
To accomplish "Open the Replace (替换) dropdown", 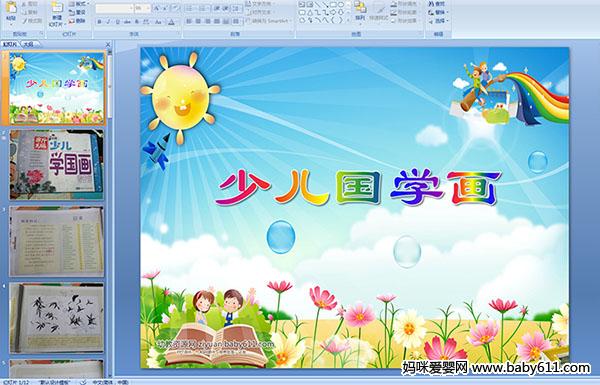I will pyautogui.click(x=439, y=12).
